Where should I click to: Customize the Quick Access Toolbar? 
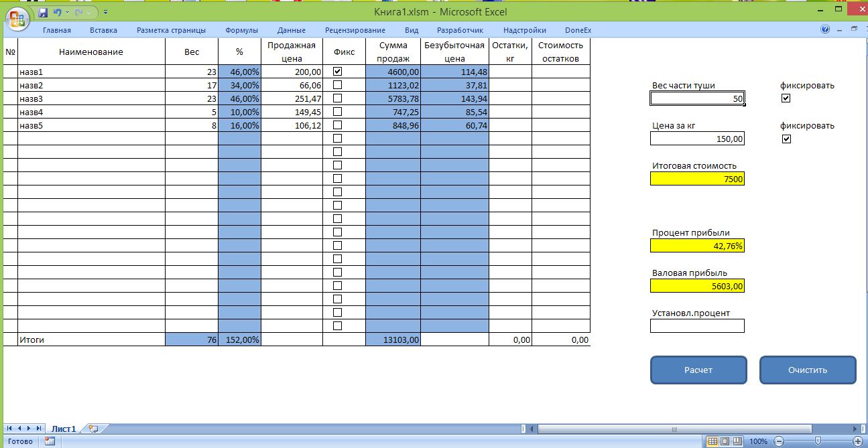pos(106,12)
